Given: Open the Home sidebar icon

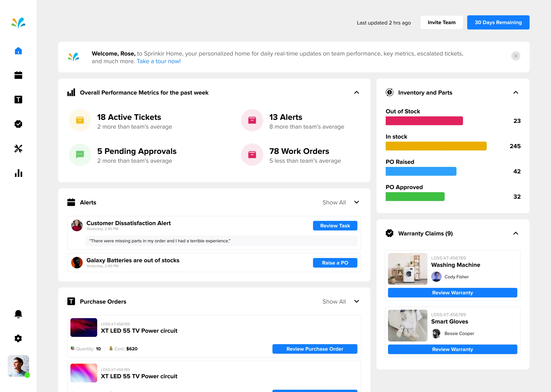Looking at the screenshot, I should click(18, 51).
